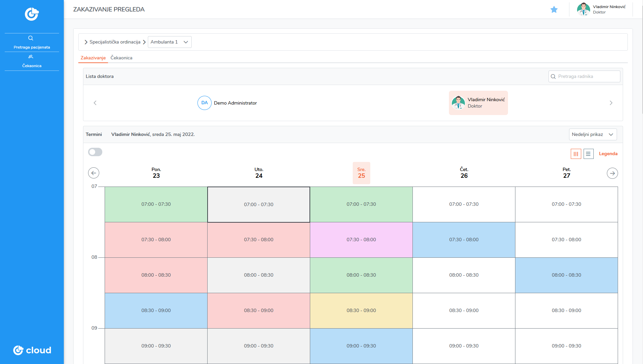Expand the Specijalistička ordinacija breadcrumb

click(112, 42)
